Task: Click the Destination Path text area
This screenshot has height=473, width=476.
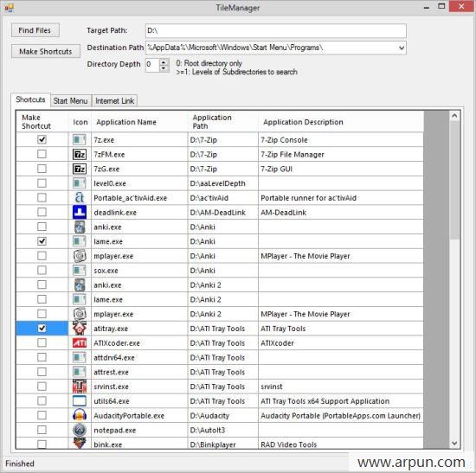Action: coord(271,48)
